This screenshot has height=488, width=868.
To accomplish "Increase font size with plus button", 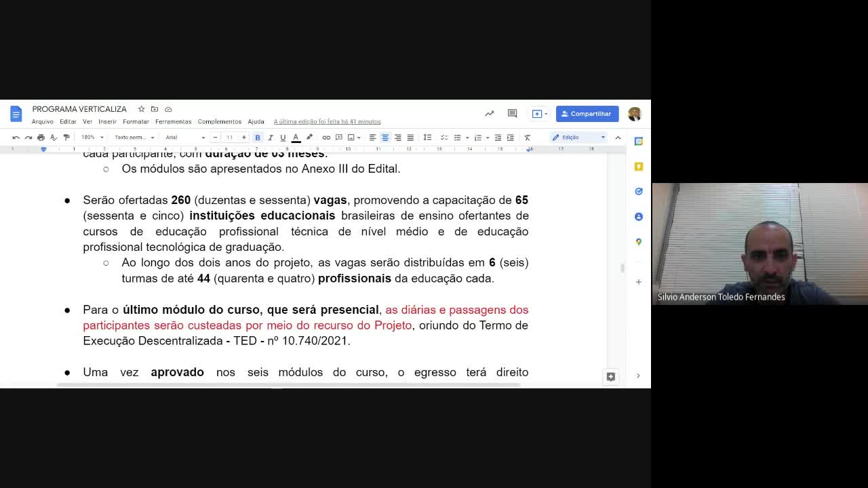I will point(244,138).
